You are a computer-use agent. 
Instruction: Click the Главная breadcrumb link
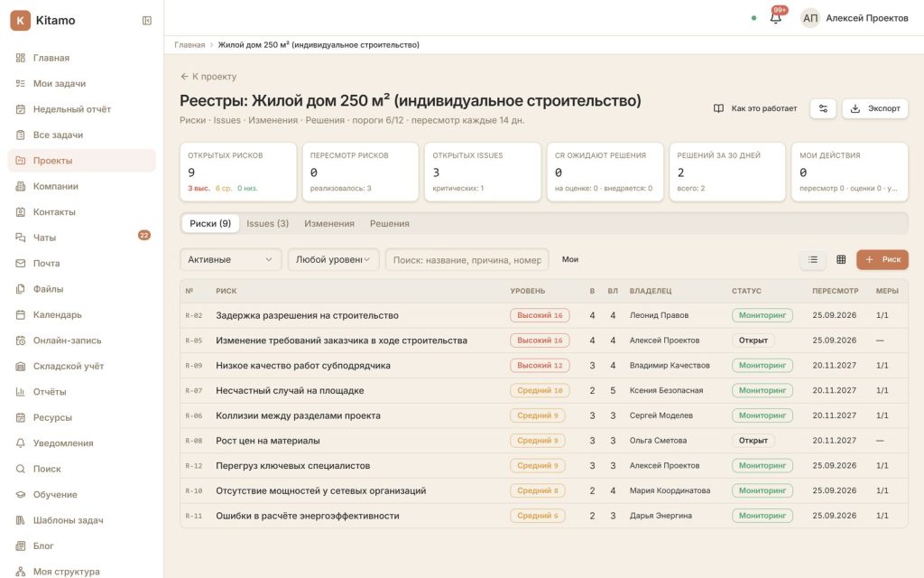pyautogui.click(x=189, y=45)
